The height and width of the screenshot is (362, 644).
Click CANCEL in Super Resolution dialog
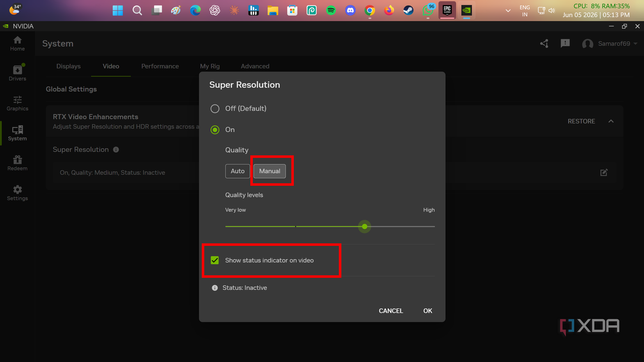point(391,311)
